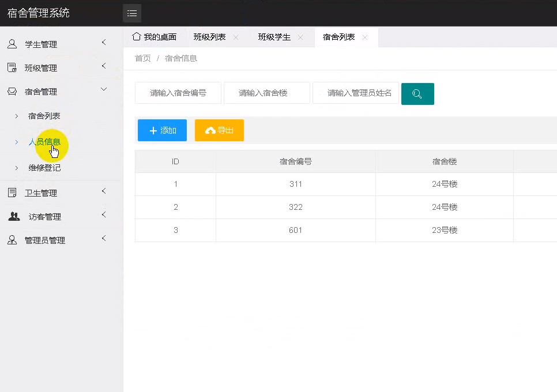The height and width of the screenshot is (392, 557).
Task: Click the 首页 breadcrumb link
Action: click(x=143, y=58)
